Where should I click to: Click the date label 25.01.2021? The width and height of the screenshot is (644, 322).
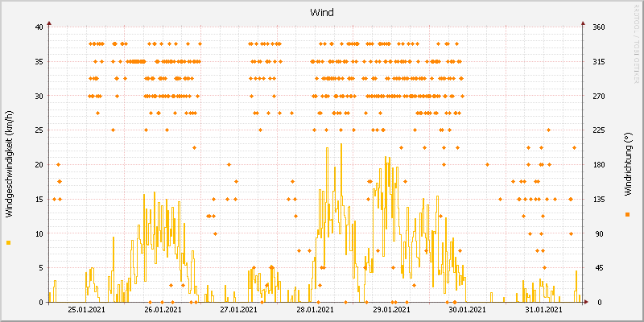pos(86,309)
